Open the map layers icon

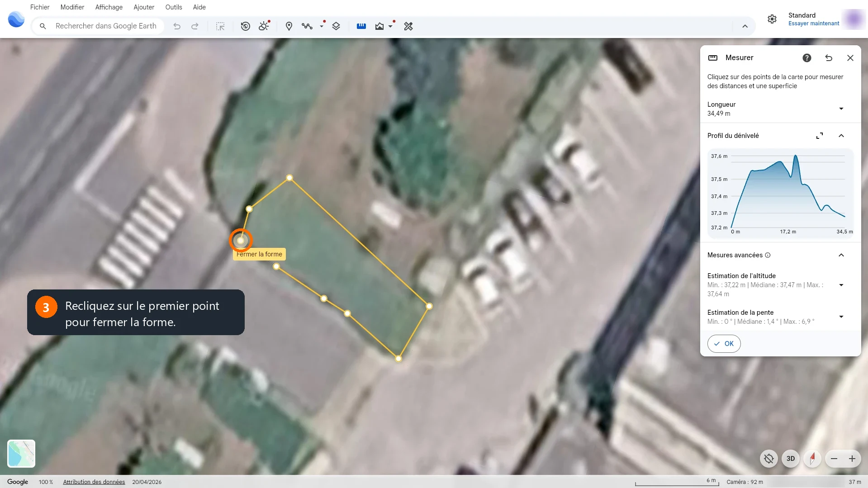pyautogui.click(x=336, y=26)
